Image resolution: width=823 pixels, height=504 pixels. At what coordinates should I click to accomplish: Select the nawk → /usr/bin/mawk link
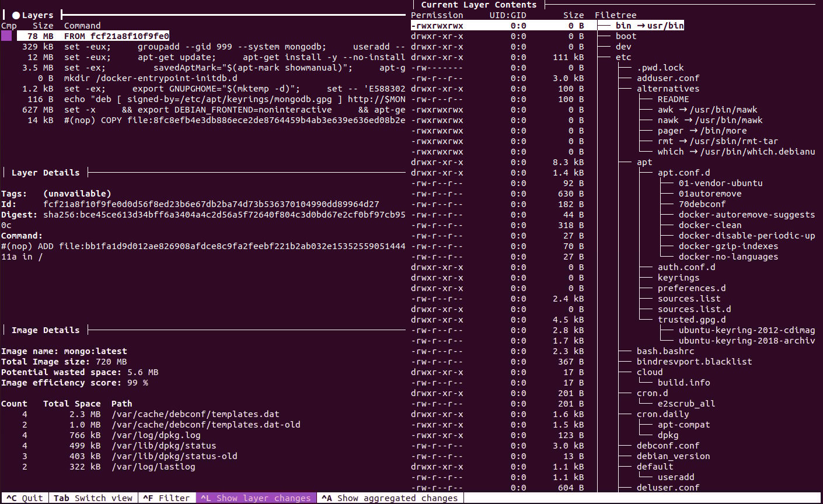[710, 120]
